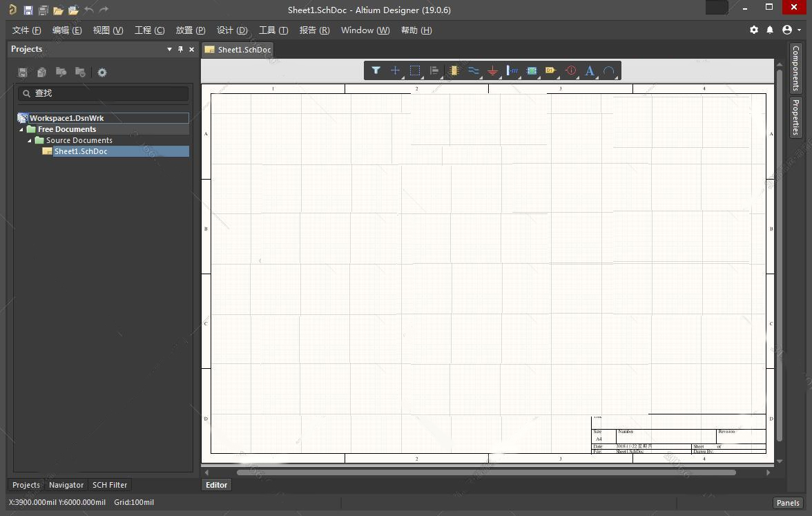Select the Place Arc drawing tool

tap(608, 70)
